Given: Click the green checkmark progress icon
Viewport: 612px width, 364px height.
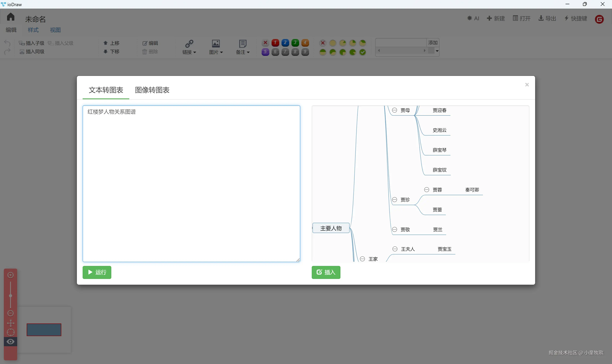Looking at the screenshot, I should pos(362,52).
